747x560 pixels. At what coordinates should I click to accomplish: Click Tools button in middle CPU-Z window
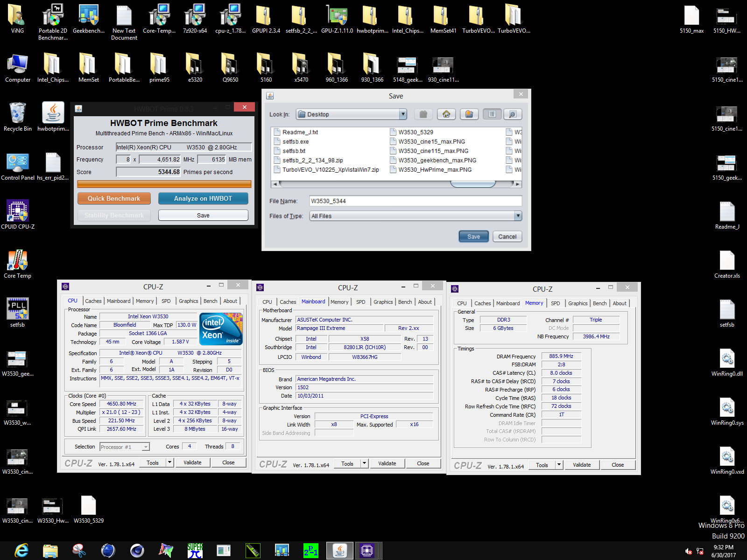347,463
